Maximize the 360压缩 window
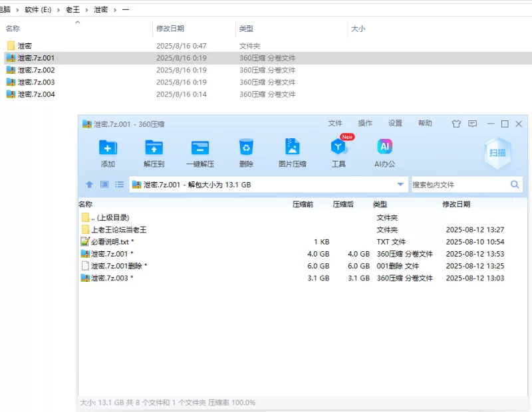The image size is (532, 412). (x=505, y=124)
